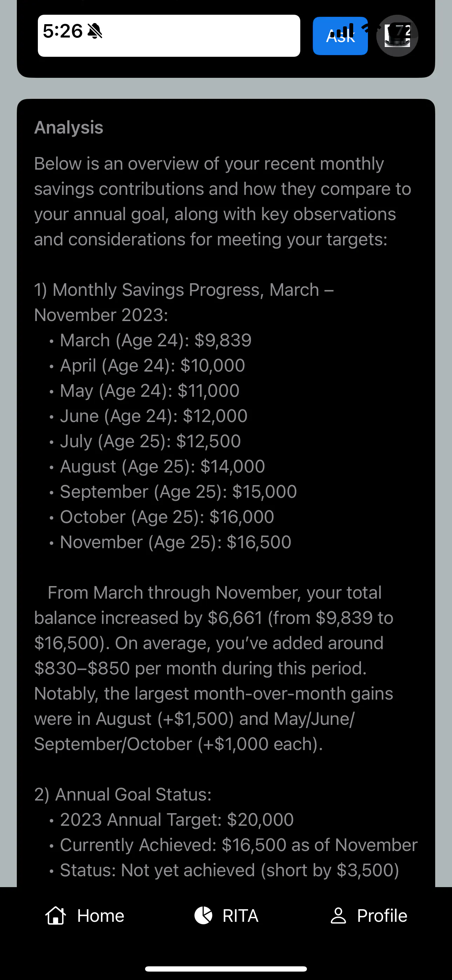The image size is (452, 980).
Task: Tap the Home house icon
Action: coord(56,915)
